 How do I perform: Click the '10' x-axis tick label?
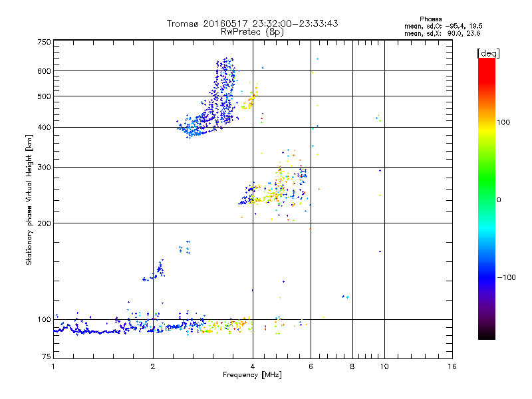pos(384,366)
